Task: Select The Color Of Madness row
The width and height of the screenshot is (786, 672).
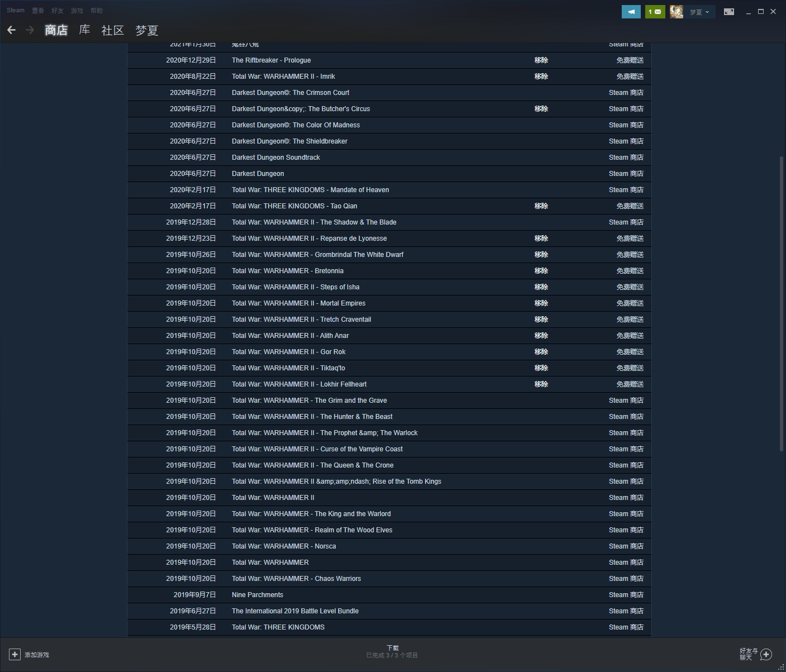Action: tap(389, 125)
